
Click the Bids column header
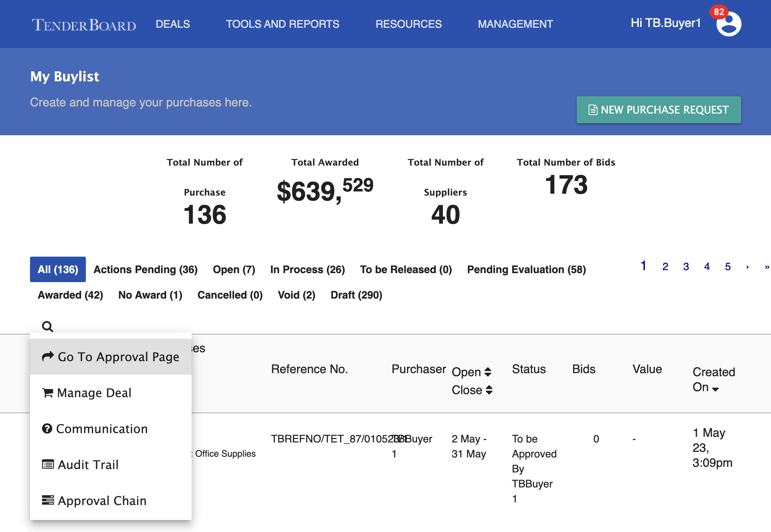pos(583,369)
